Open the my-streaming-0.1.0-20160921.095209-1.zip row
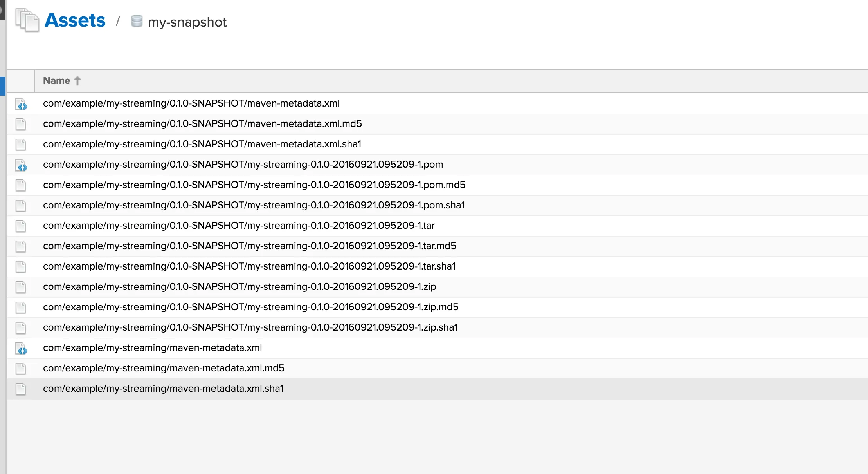Viewport: 868px width, 474px height. [x=240, y=287]
